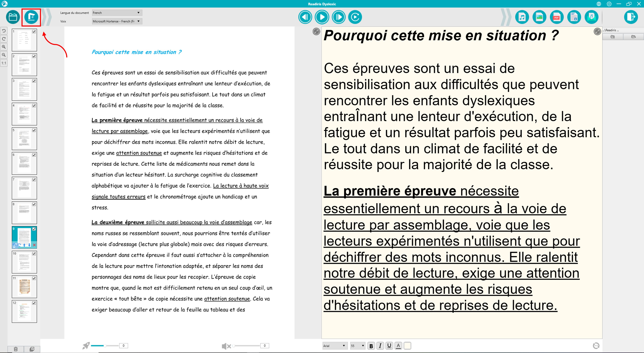Select page 11 thumbnail
Viewport: 644px width, 353px height.
point(24,287)
